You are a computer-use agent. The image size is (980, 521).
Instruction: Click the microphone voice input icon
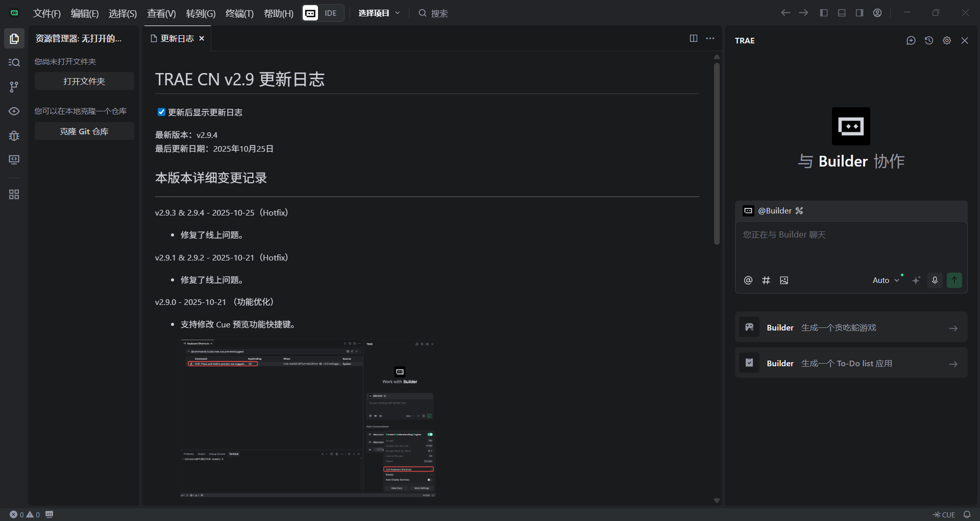point(935,280)
